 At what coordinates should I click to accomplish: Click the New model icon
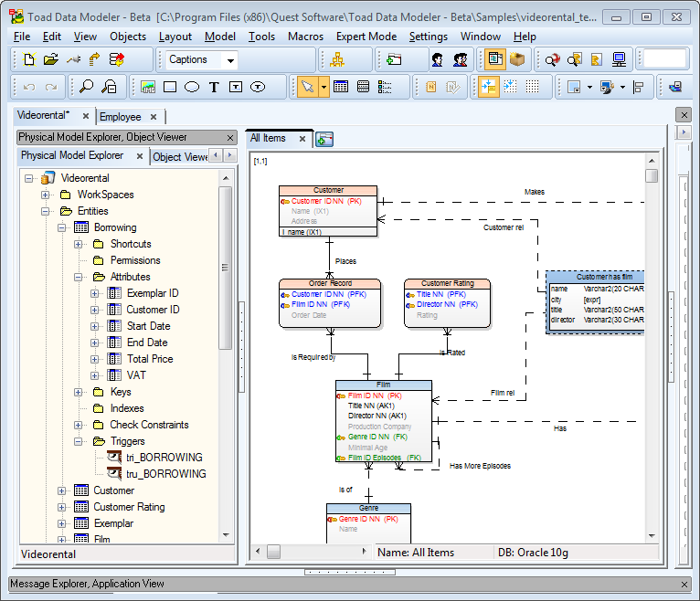(29, 59)
